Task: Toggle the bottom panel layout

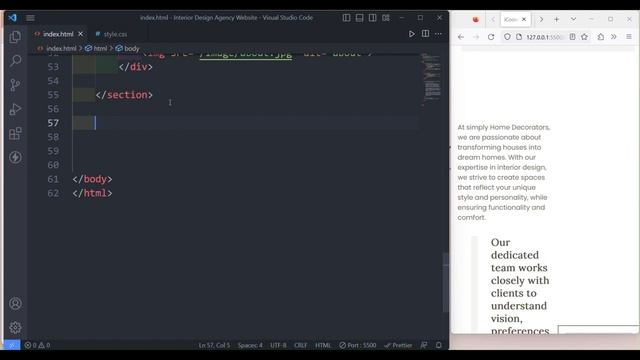Action: [359, 18]
